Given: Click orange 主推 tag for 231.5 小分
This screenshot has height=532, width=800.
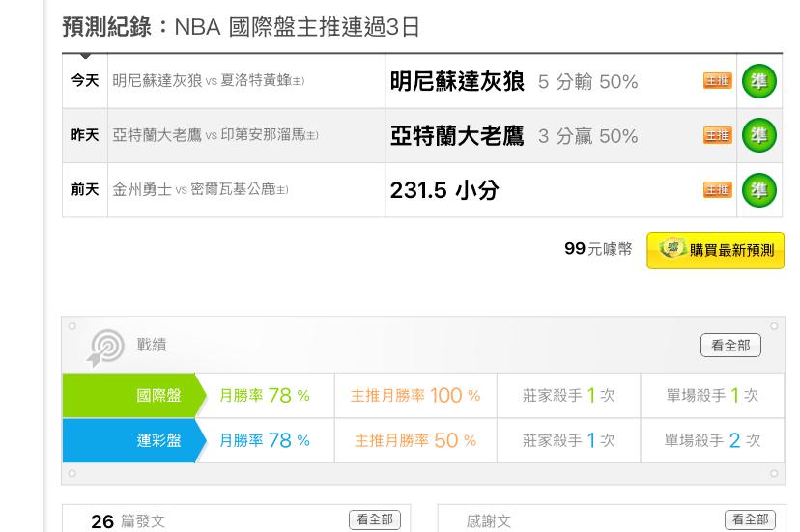Looking at the screenshot, I should click(717, 190).
